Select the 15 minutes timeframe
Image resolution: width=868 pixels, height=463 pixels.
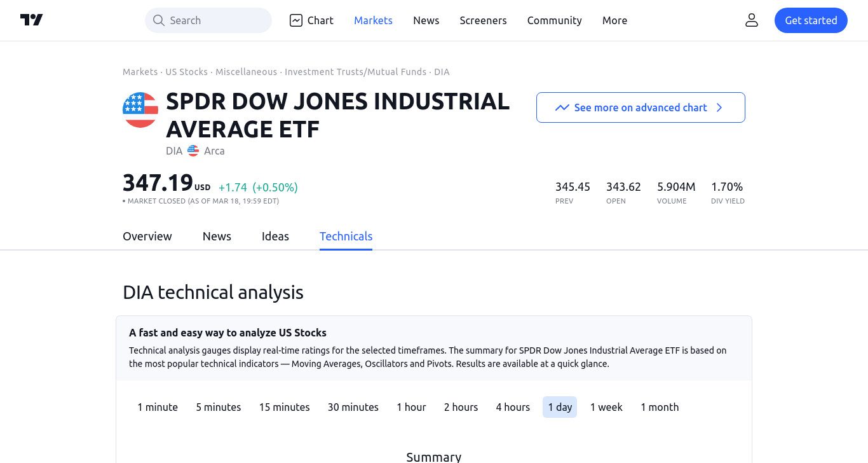284,407
